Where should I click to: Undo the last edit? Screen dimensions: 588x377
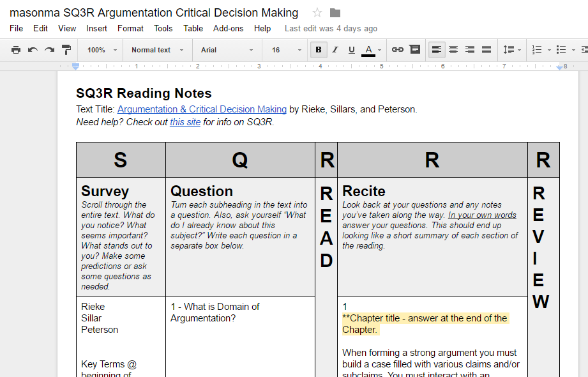[x=33, y=49]
